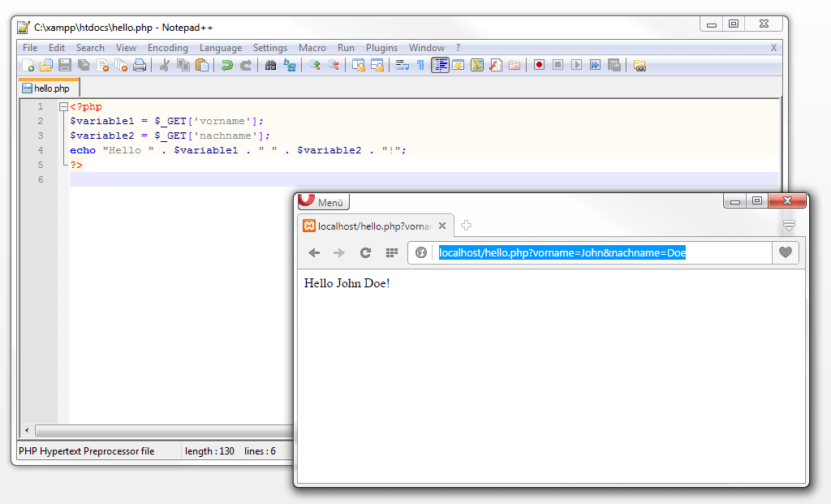Open the Macro menu

tap(312, 48)
